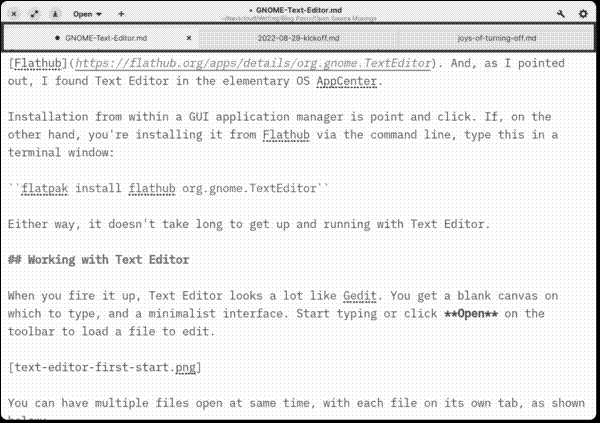This screenshot has height=423, width=600.
Task: Click the flathub.org URL in the text
Action: [x=253, y=63]
